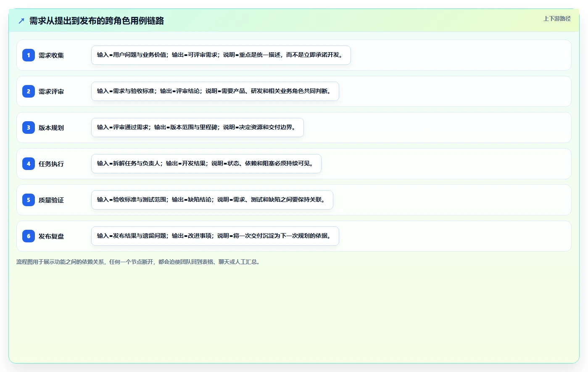588x372 pixels.
Task: Select the 需求收集 step label
Action: click(51, 55)
